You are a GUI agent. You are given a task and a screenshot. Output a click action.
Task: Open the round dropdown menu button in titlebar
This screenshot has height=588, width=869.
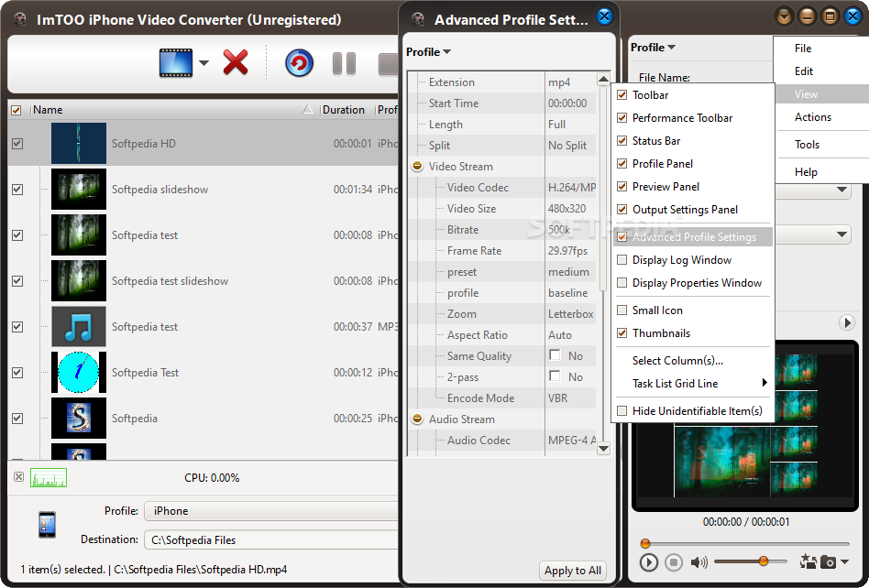784,16
